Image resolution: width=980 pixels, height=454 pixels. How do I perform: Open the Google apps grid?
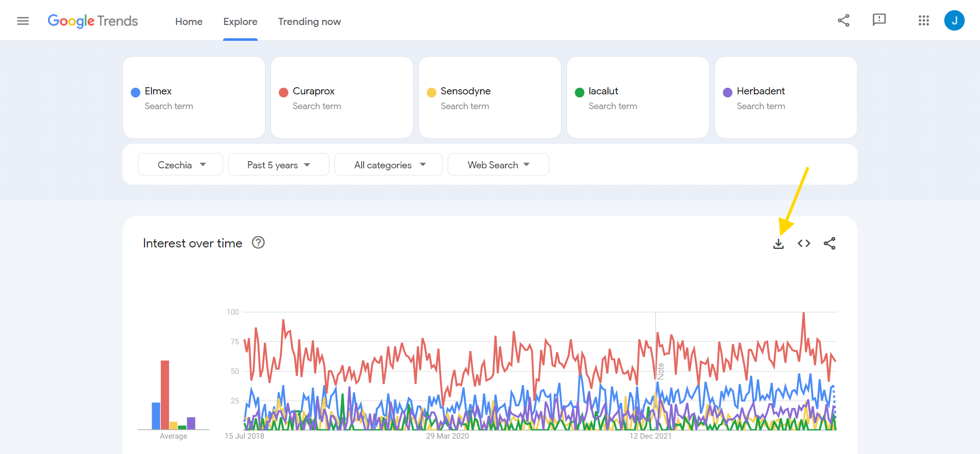click(923, 20)
